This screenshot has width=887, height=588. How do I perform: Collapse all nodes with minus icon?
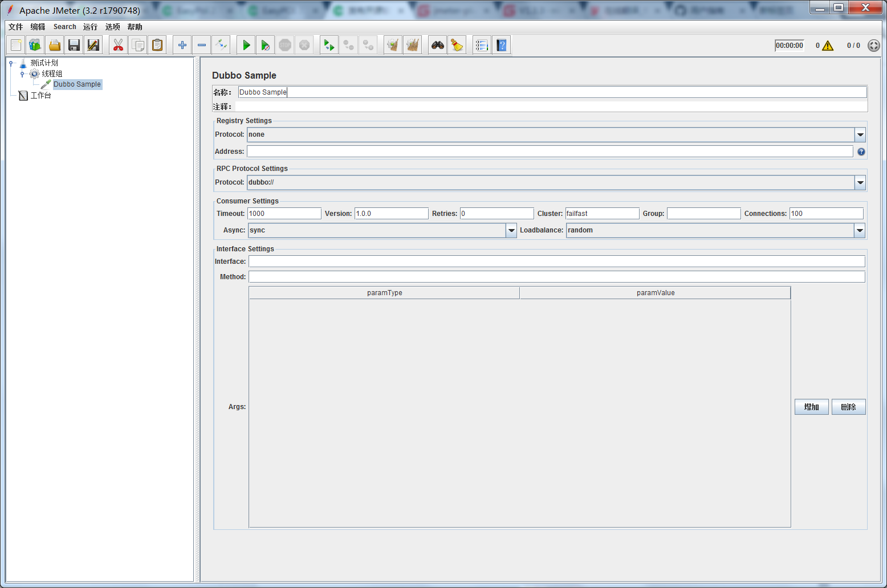202,45
